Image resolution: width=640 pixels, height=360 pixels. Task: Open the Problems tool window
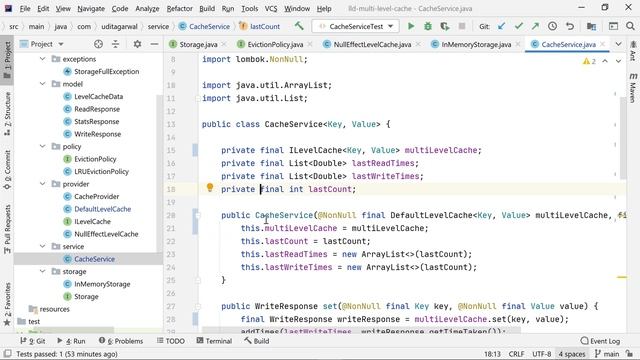click(x=121, y=341)
